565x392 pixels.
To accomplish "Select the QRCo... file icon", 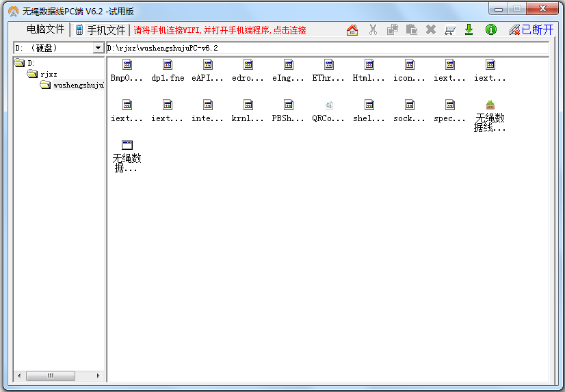I will pyautogui.click(x=328, y=111).
